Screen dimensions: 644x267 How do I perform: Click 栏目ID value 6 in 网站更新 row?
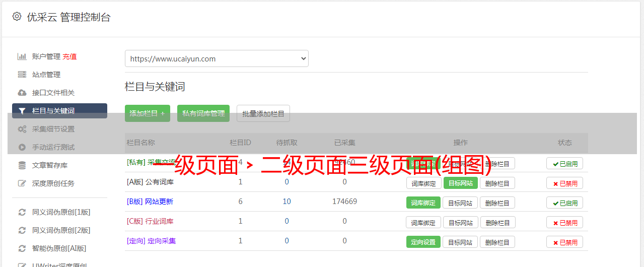[240, 202]
